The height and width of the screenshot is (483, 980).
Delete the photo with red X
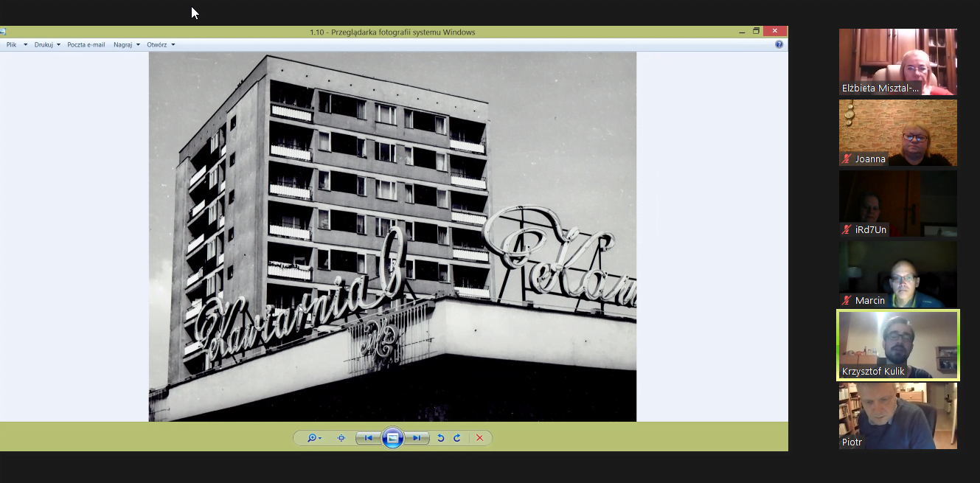[479, 438]
